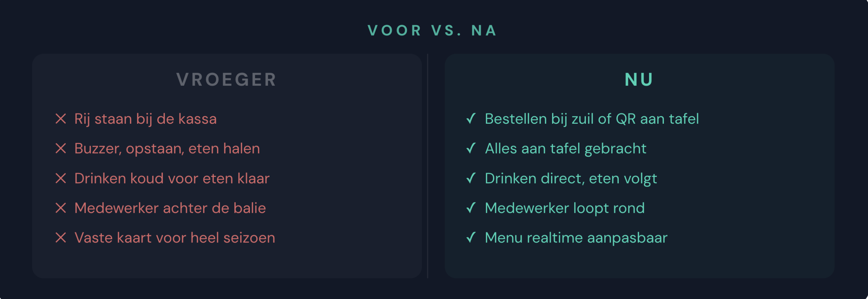Select the Medewerker loopt rond text

(x=565, y=208)
